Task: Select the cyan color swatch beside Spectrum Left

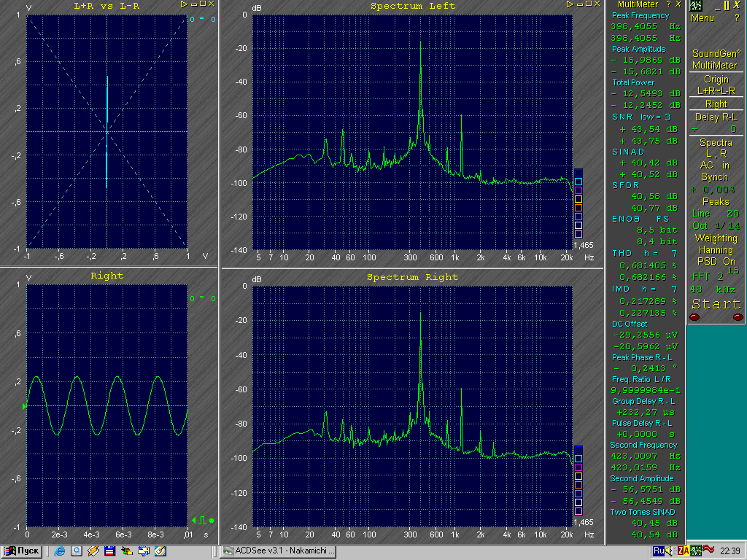Action: click(x=578, y=182)
